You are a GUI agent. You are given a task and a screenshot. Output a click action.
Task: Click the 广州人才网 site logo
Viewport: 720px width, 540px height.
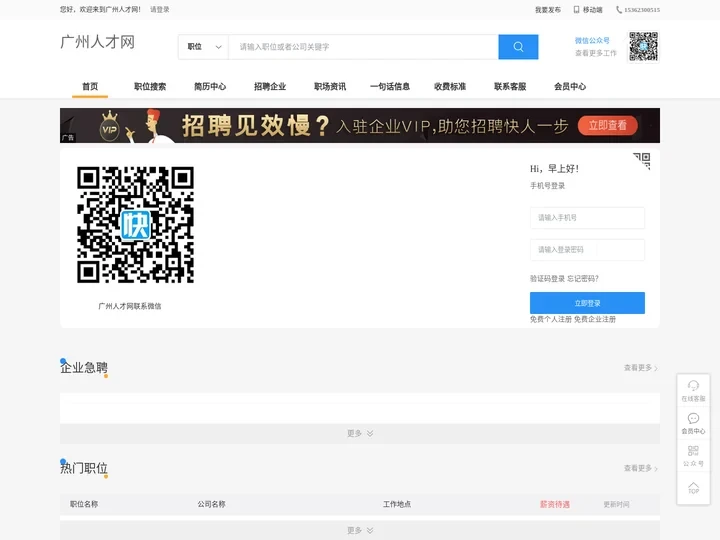click(97, 42)
